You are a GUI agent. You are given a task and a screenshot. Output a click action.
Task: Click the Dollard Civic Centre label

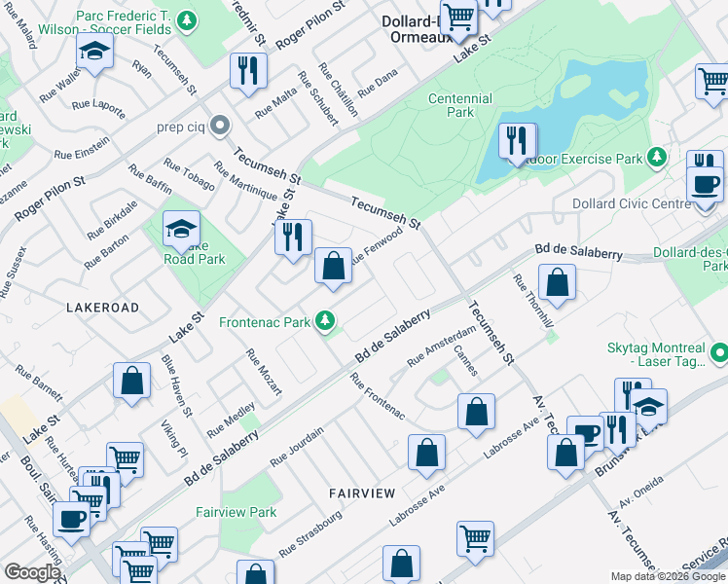point(632,203)
